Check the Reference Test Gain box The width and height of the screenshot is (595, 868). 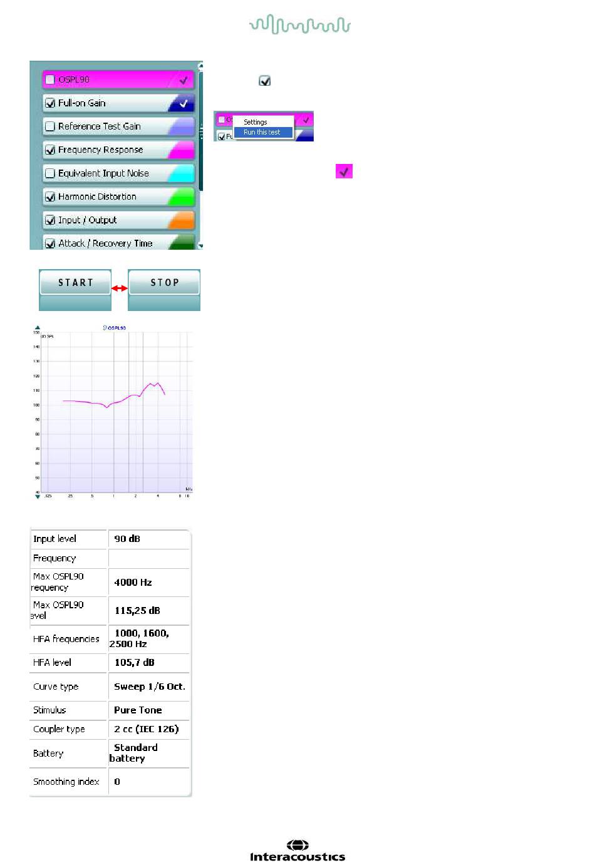(50, 126)
